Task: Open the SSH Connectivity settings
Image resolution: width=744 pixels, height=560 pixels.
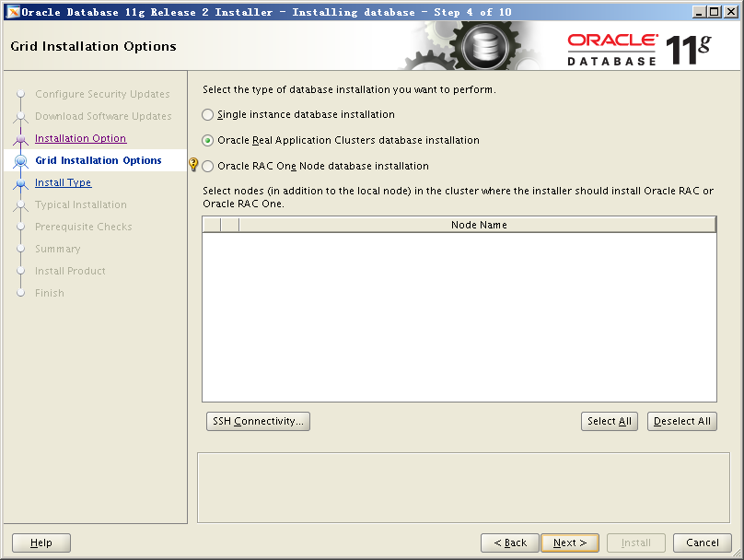Action: [x=258, y=422]
